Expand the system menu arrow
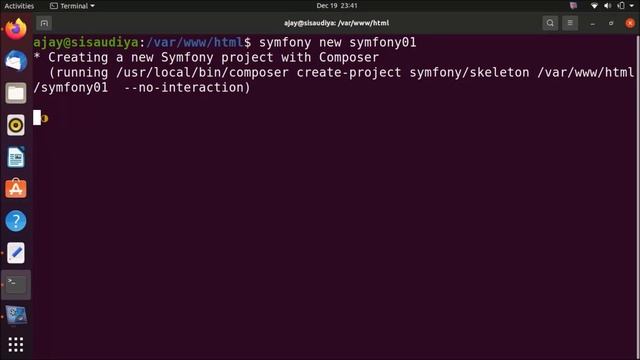This screenshot has height=360, width=640. (x=631, y=6)
